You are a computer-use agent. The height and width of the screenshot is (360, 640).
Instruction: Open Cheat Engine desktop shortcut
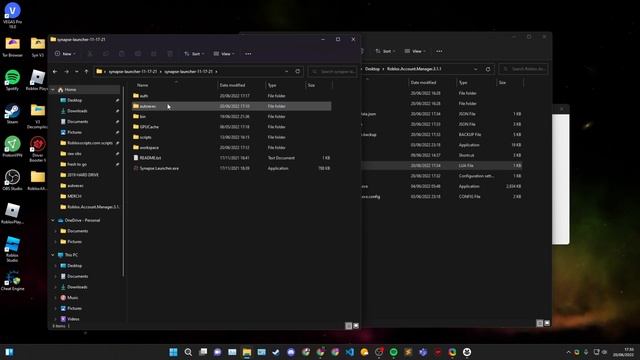coord(12,281)
